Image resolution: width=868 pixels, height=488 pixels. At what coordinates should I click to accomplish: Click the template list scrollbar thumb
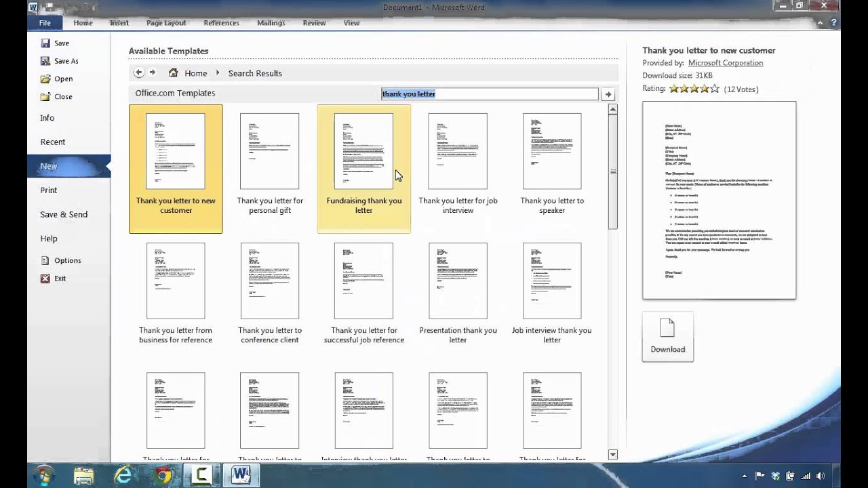[613, 171]
